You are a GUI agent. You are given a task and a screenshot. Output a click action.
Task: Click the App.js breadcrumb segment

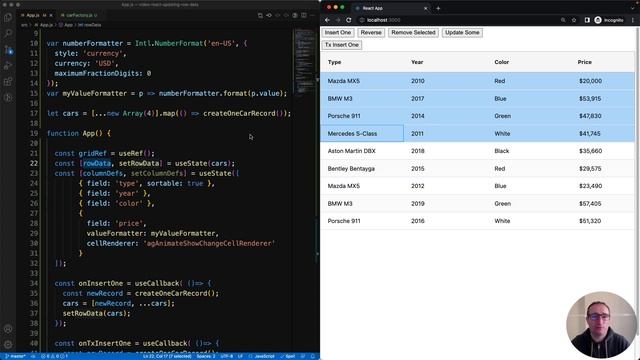click(x=44, y=25)
